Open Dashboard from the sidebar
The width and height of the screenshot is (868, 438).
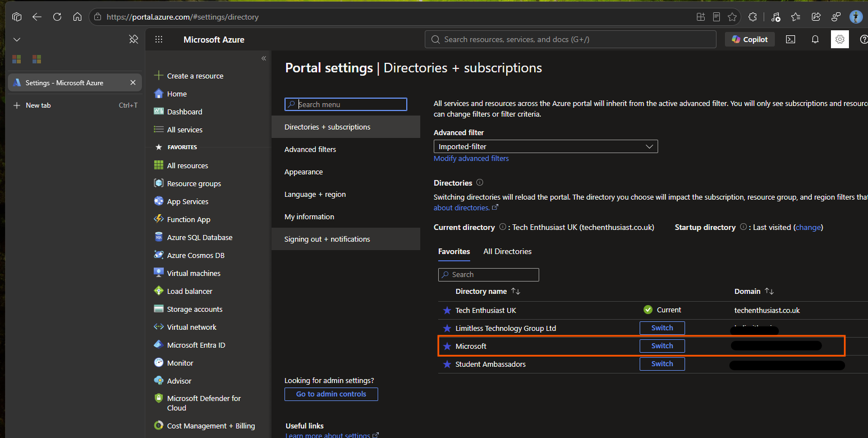coord(178,112)
